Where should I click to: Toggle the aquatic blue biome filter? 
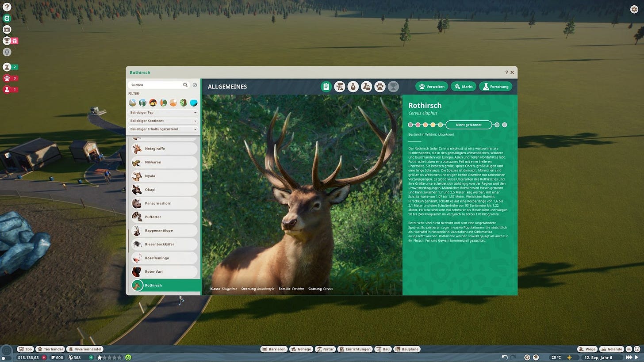tap(194, 103)
